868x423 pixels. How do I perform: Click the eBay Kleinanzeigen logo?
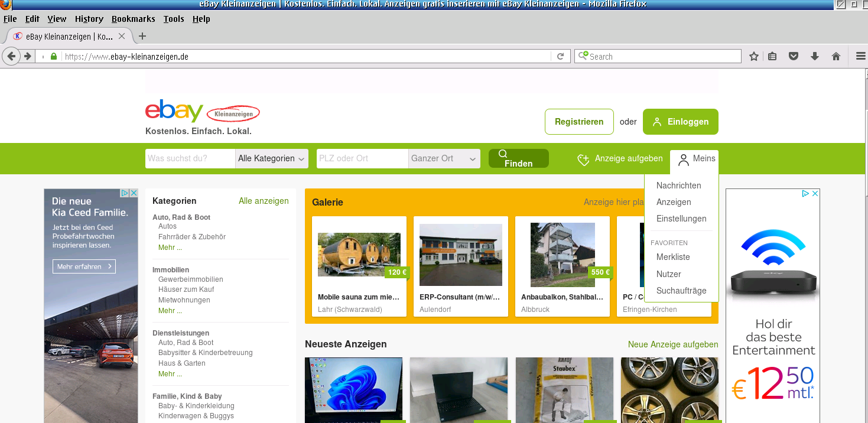[x=202, y=112]
